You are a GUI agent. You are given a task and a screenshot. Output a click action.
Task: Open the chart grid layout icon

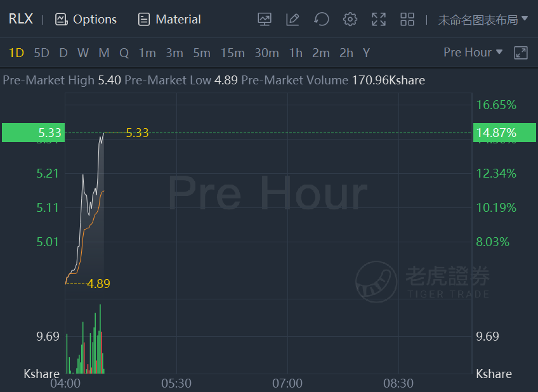point(407,19)
